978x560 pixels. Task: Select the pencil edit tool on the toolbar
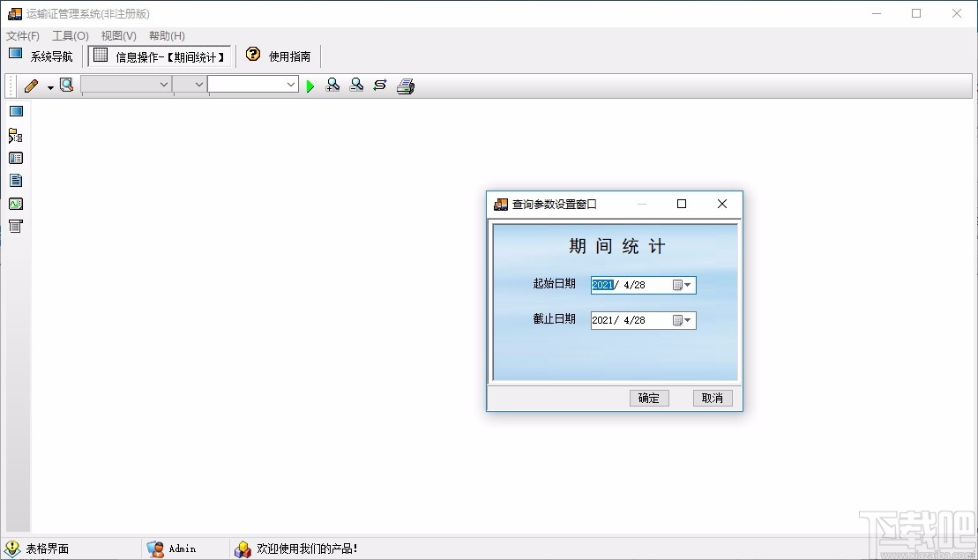tap(31, 85)
